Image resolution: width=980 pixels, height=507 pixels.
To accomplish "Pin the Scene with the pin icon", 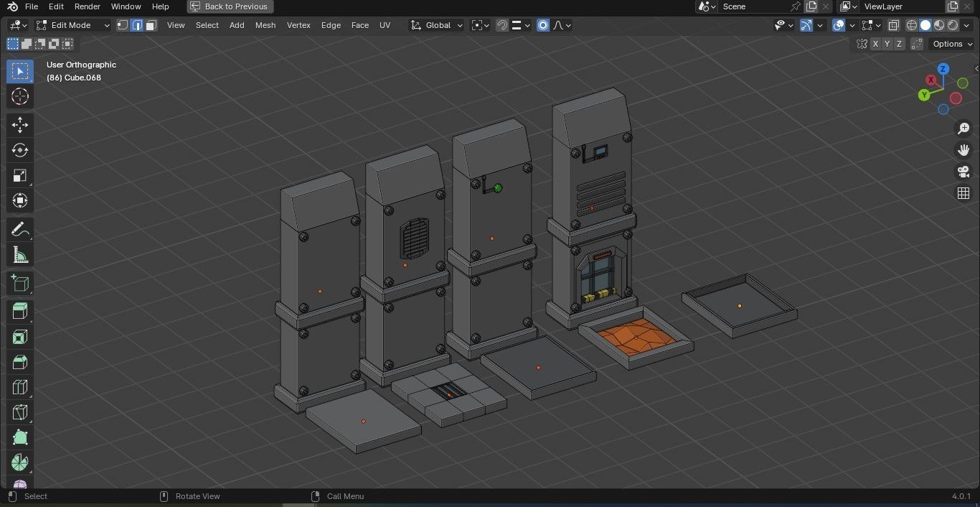I will pos(795,6).
